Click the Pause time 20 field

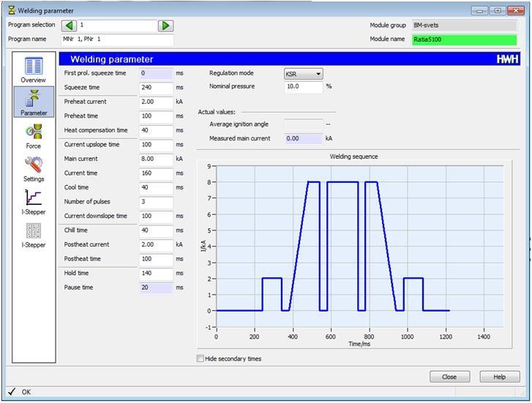click(156, 287)
